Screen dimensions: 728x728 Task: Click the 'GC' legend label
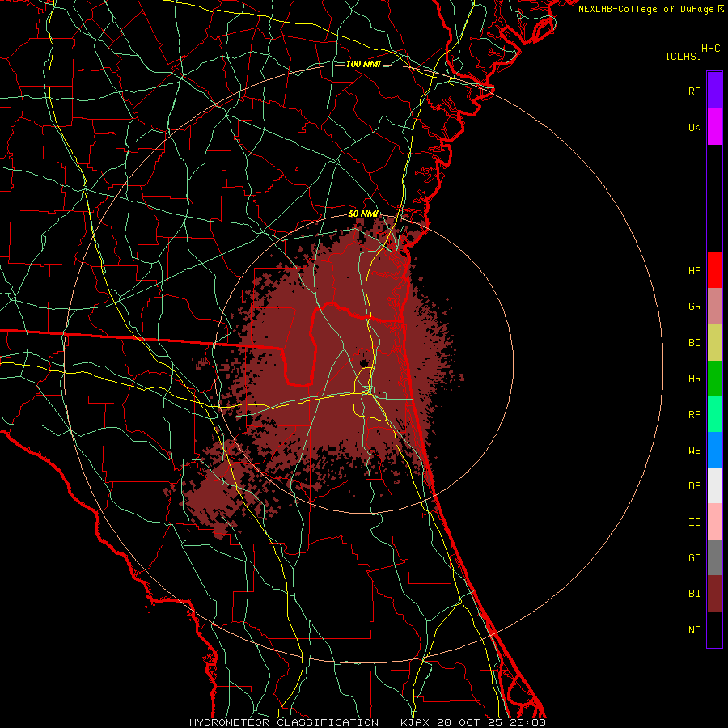694,558
